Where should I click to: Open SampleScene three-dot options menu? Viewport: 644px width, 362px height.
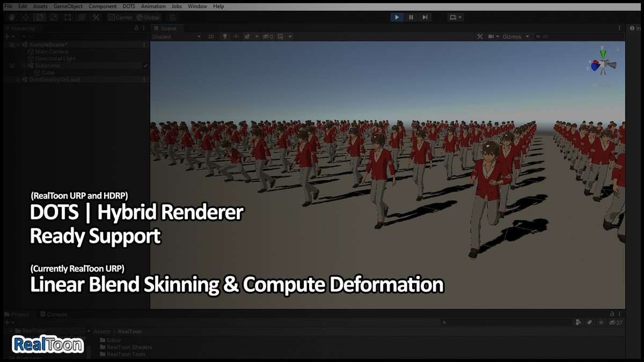point(144,45)
